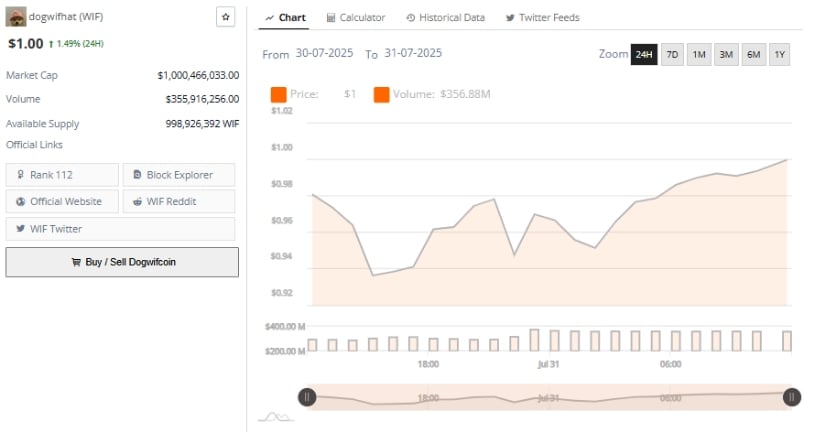Image resolution: width=825 pixels, height=432 pixels.
Task: Select the 24H zoom range
Action: coord(644,54)
